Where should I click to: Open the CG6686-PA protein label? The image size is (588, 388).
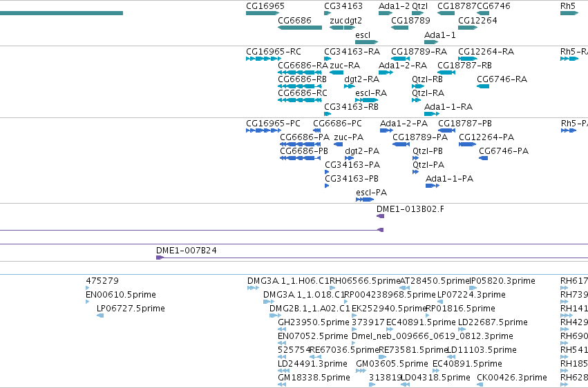305,137
